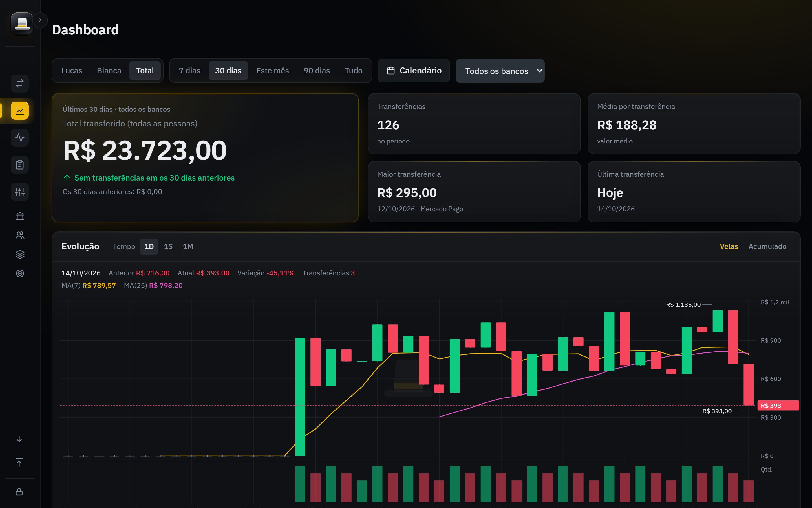812x508 pixels.
Task: Click the Transferências 126 card
Action: 474,124
